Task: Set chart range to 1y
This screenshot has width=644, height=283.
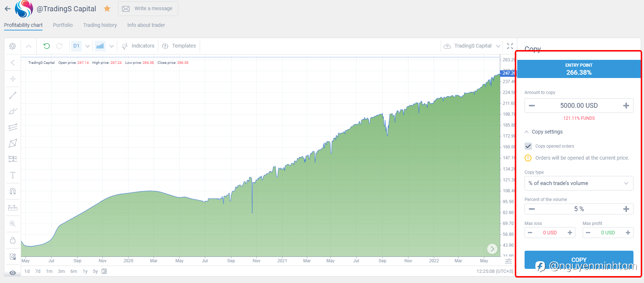Action: tap(85, 271)
